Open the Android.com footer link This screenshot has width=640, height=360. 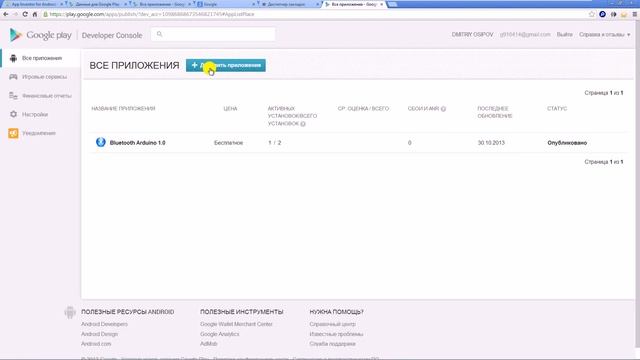[96, 344]
